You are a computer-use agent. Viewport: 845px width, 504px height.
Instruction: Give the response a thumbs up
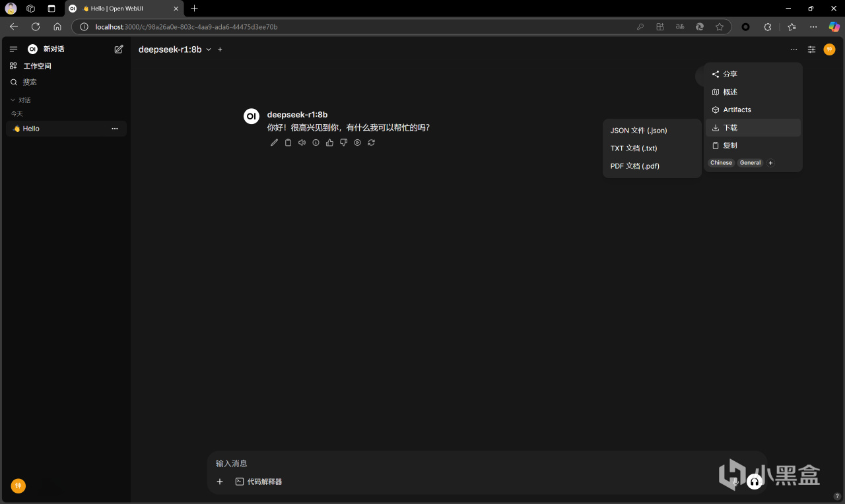[x=329, y=142]
